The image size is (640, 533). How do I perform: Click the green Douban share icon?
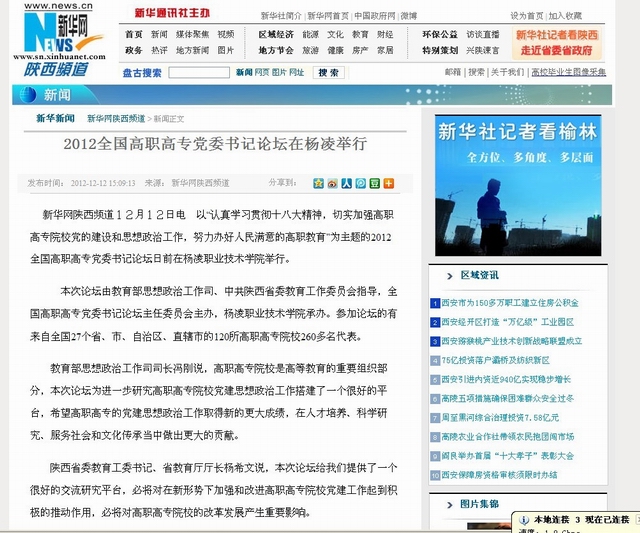pos(374,184)
